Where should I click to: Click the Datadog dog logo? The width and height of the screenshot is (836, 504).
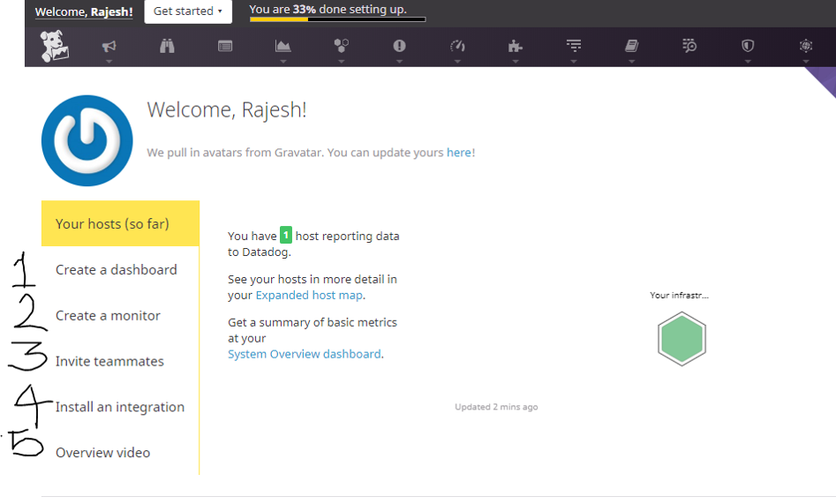coord(53,47)
